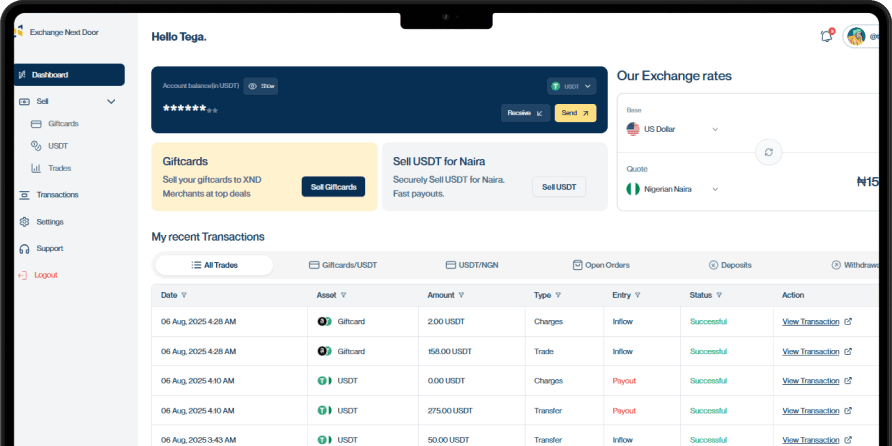The width and height of the screenshot is (892, 446).
Task: Click Logout in sidebar
Action: coord(38,275)
